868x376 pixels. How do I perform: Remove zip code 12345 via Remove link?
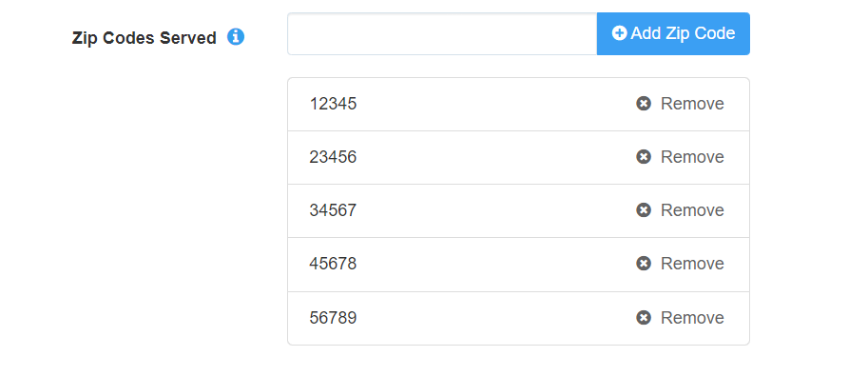tap(692, 104)
